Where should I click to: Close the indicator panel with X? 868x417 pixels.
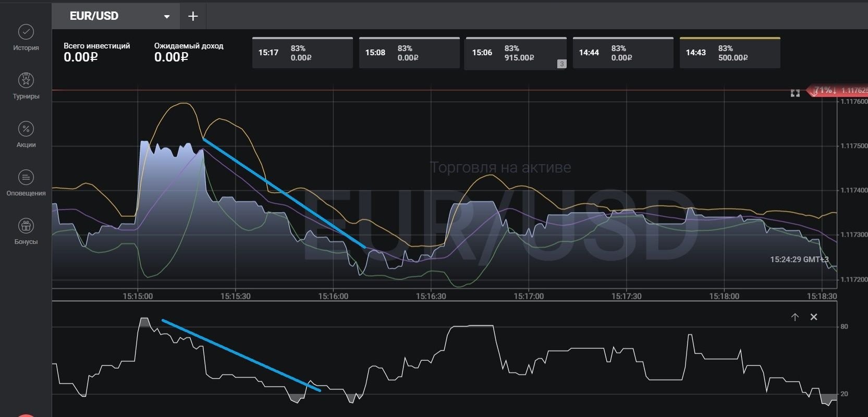(x=814, y=317)
